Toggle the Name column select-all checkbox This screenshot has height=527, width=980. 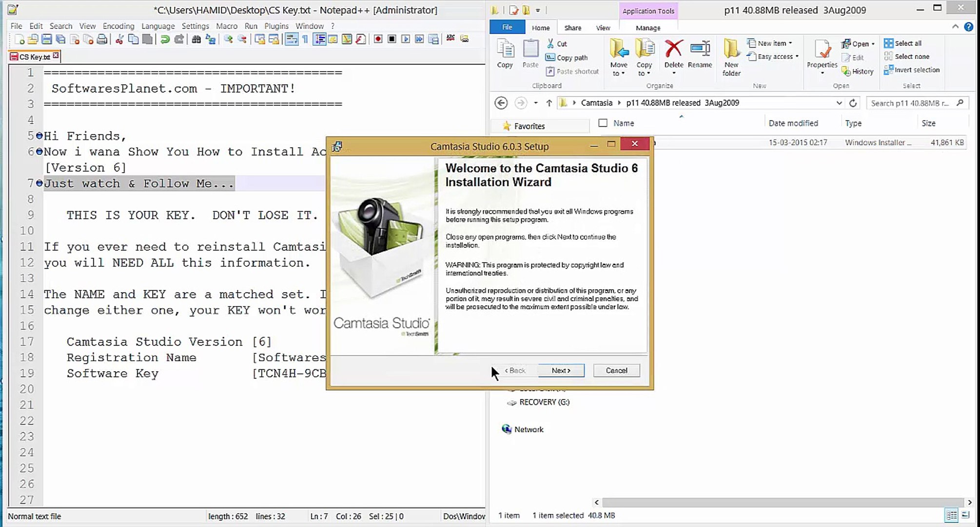603,123
